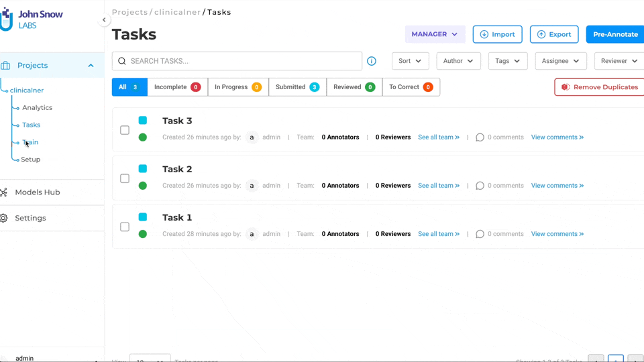Image resolution: width=644 pixels, height=362 pixels.
Task: Click the Remove Duplicates button
Action: pyautogui.click(x=599, y=87)
